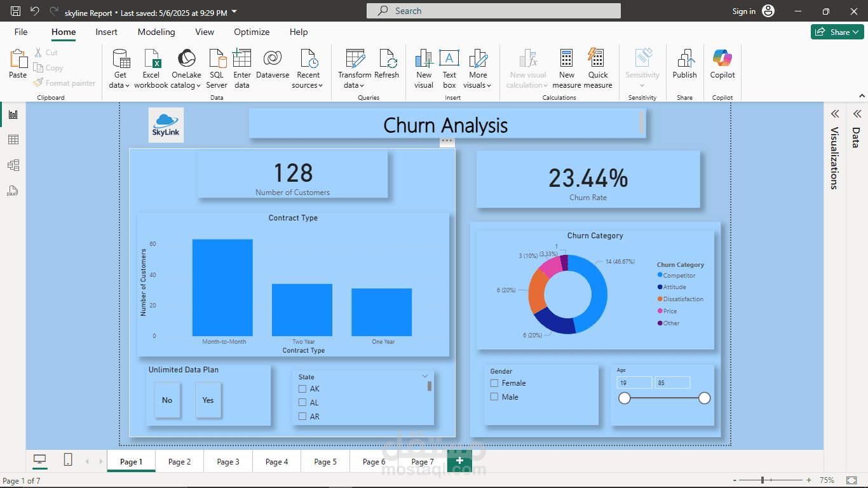Open the Optimize ribbon tab
The image size is (868, 488).
tap(252, 32)
